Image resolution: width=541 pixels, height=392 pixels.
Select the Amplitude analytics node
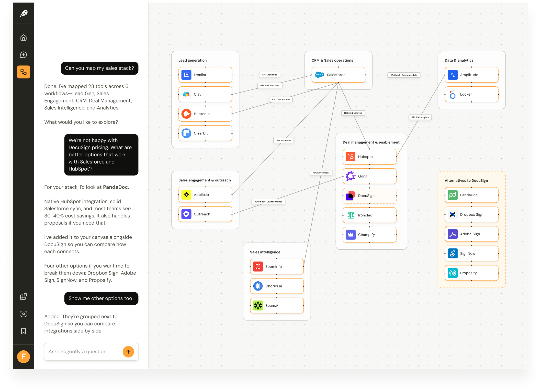471,75
